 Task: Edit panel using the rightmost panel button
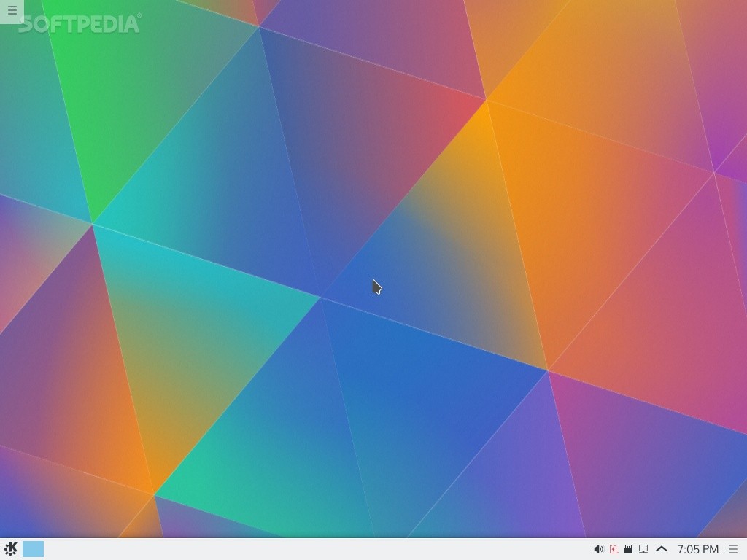[x=733, y=549]
